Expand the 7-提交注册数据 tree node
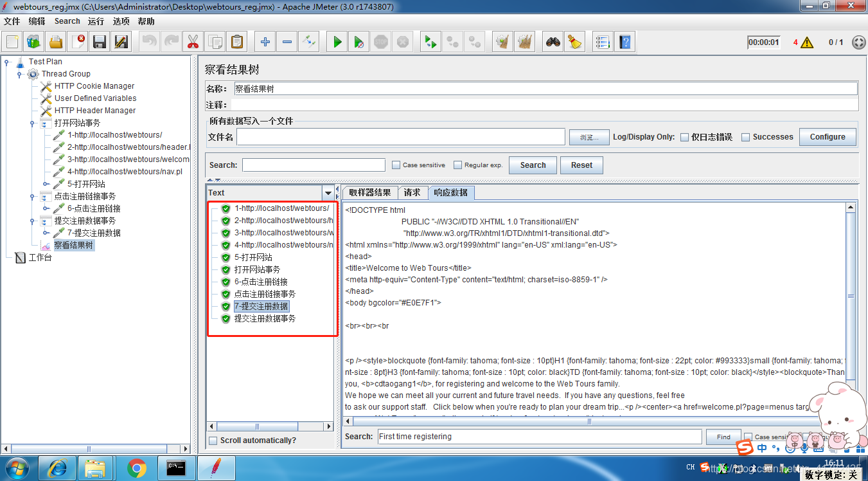The height and width of the screenshot is (481, 868). tap(46, 233)
